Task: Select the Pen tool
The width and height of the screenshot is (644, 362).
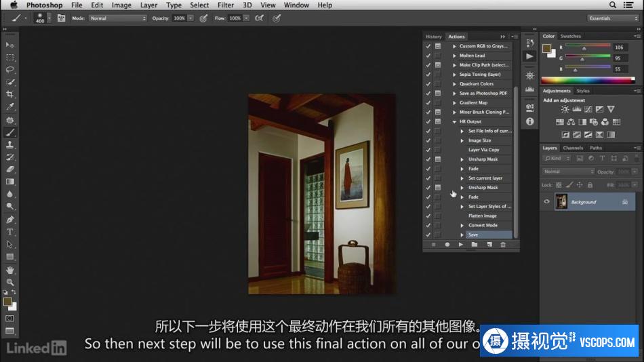Action: point(10,220)
